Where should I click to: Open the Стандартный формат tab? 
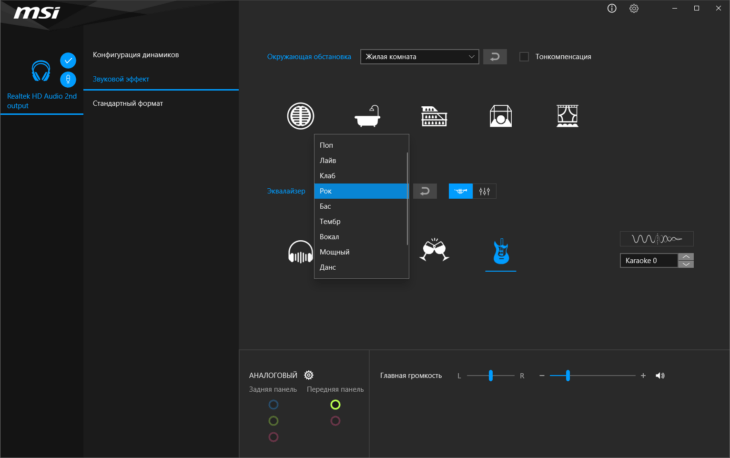[128, 103]
